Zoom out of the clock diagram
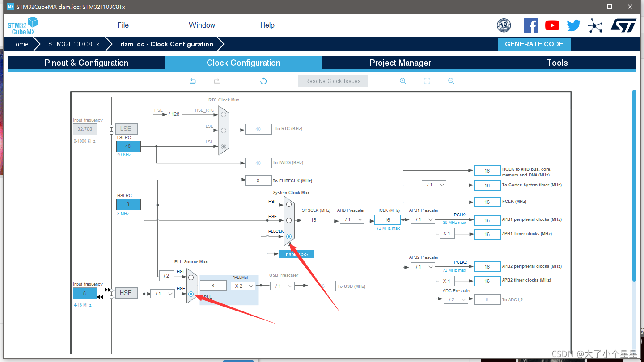644x362 pixels. tap(451, 81)
